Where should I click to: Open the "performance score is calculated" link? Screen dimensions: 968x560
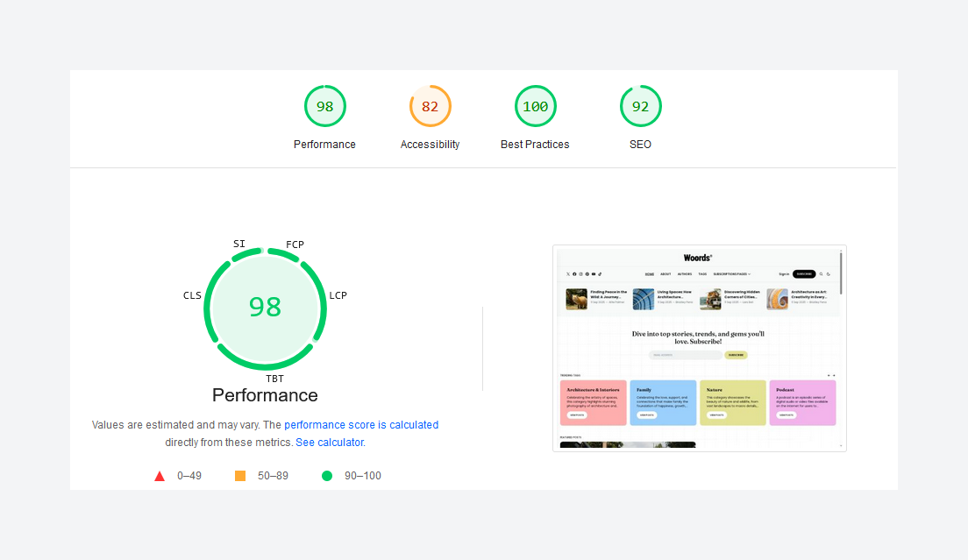click(361, 425)
